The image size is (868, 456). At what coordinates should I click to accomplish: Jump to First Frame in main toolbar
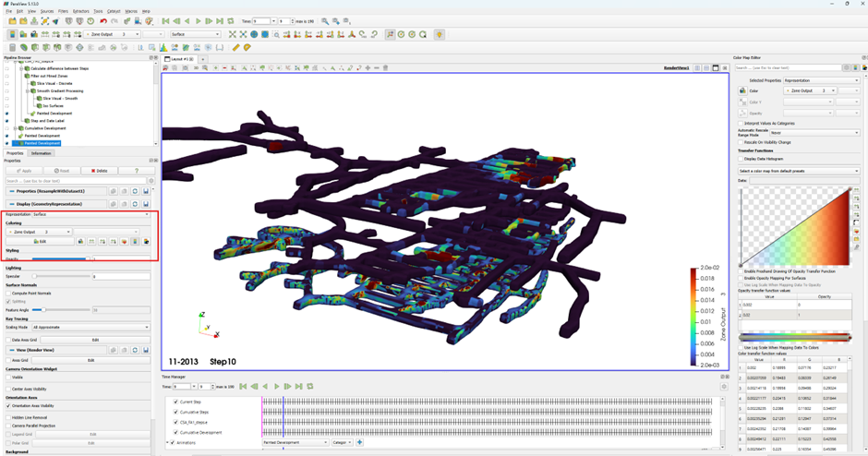(x=165, y=21)
